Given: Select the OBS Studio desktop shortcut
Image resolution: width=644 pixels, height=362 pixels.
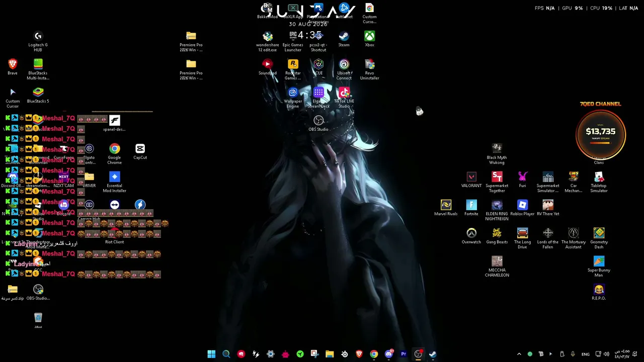Looking at the screenshot, I should click(318, 123).
